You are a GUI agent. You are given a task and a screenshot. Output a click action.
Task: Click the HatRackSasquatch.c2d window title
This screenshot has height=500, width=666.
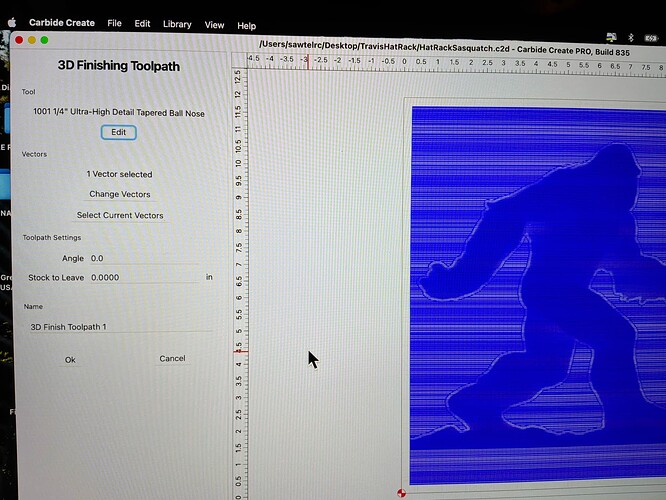[x=445, y=48]
